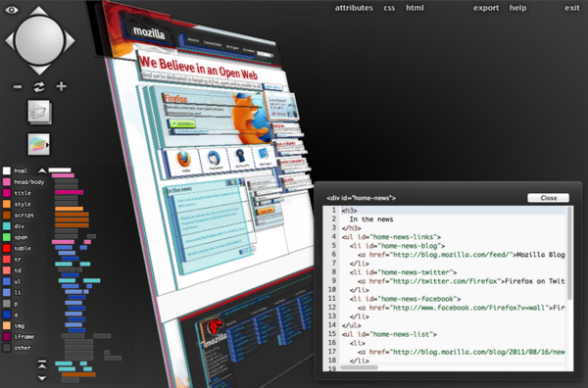
Task: Click the export button
Action: [x=486, y=8]
